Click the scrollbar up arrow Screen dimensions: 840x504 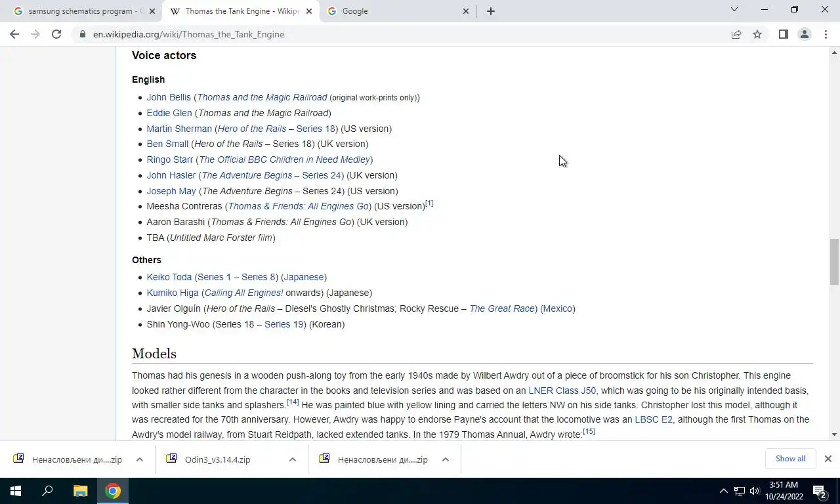coord(835,52)
